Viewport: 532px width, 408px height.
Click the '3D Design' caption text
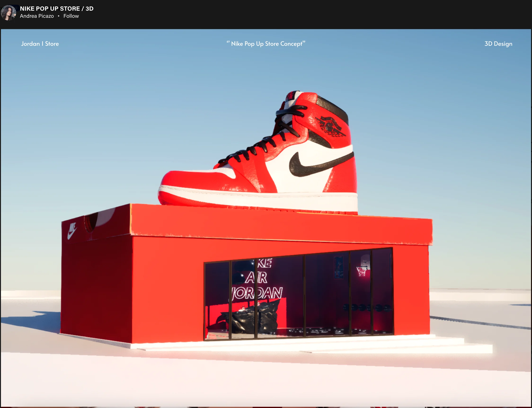pyautogui.click(x=498, y=44)
